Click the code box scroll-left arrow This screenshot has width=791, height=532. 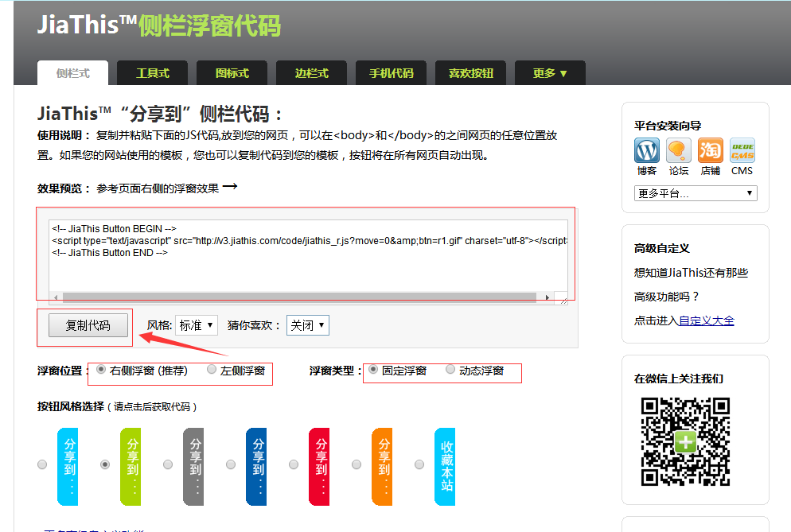56,297
